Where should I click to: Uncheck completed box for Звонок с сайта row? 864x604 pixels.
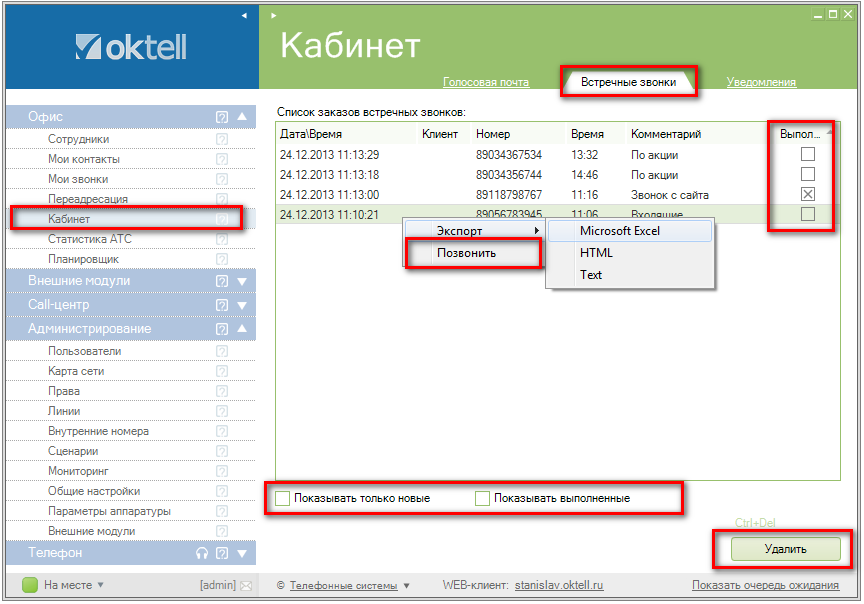coord(808,194)
